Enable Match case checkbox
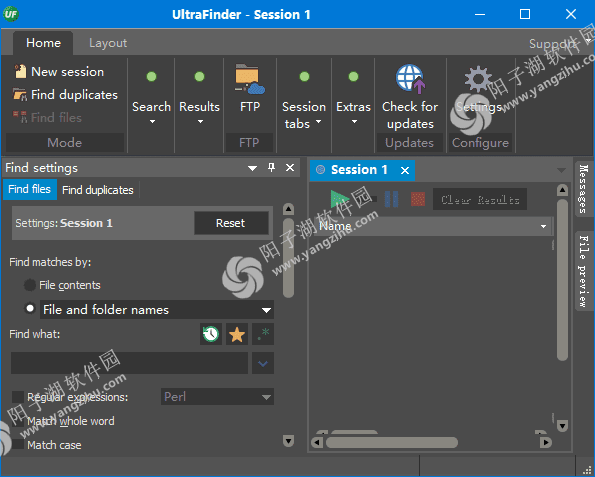This screenshot has width=595, height=477. [18, 444]
